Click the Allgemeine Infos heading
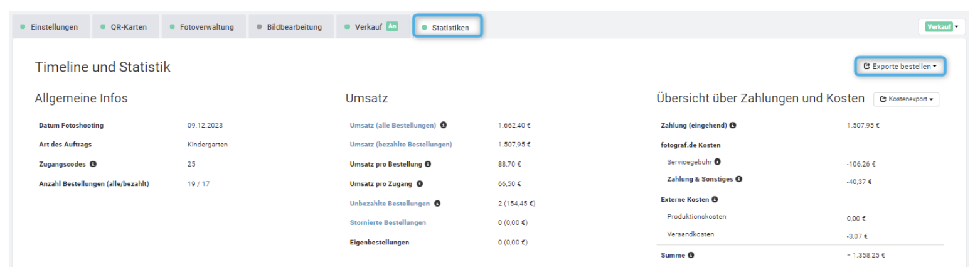 [82, 98]
